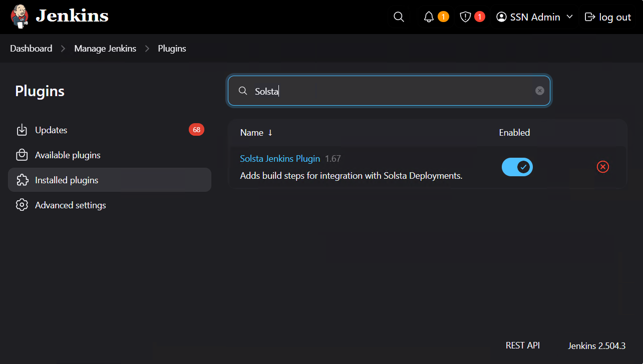The height and width of the screenshot is (364, 643).
Task: Click the plugin version 1.67 text
Action: click(x=333, y=159)
